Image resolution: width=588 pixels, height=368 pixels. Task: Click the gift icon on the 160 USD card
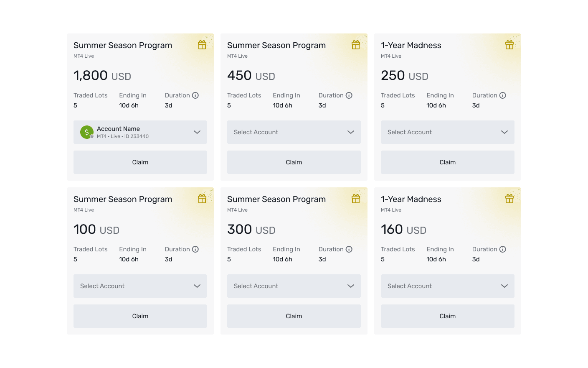point(509,199)
